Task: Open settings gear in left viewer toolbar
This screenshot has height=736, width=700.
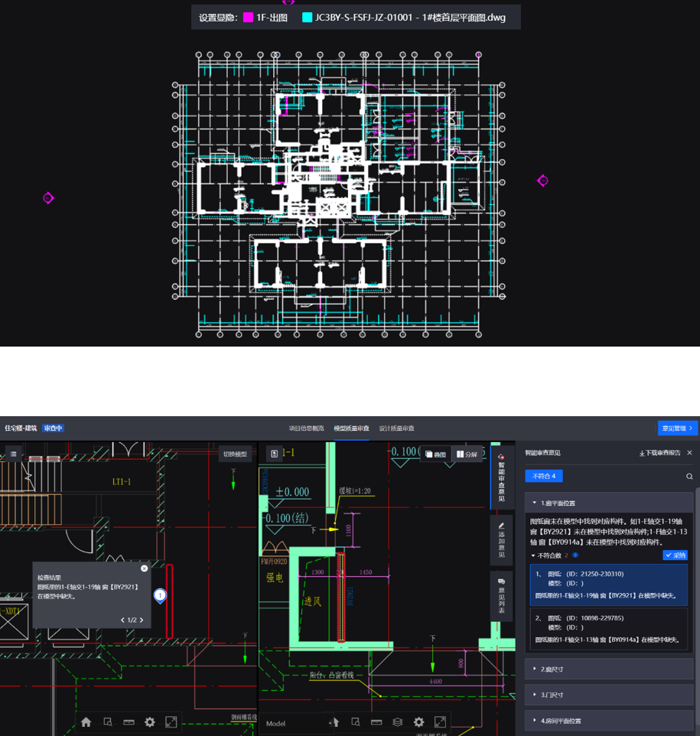Action: [150, 722]
